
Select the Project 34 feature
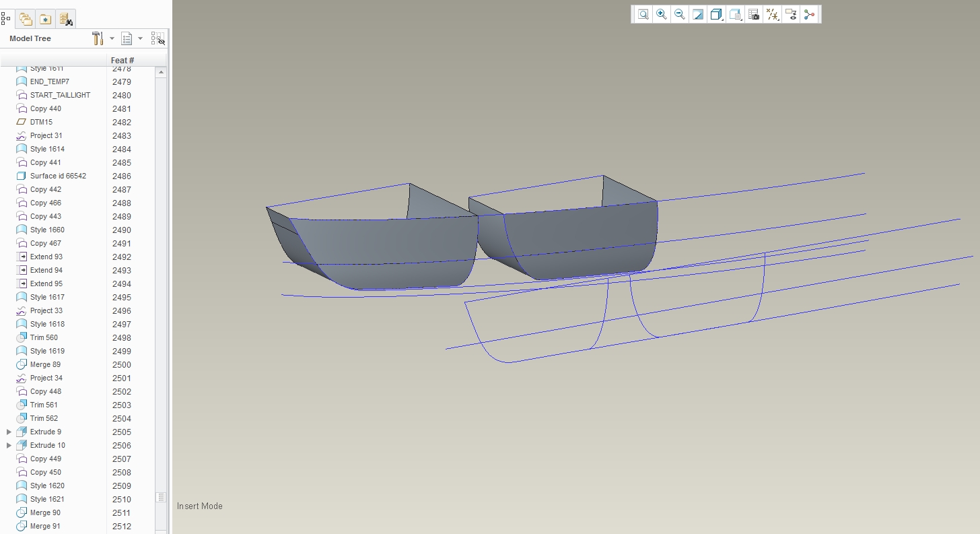[x=46, y=378]
